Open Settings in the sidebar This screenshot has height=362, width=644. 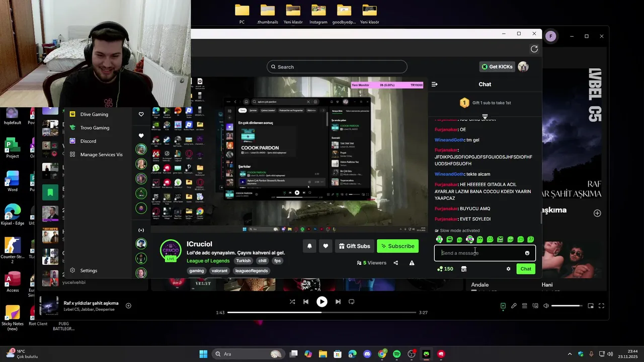pyautogui.click(x=89, y=270)
